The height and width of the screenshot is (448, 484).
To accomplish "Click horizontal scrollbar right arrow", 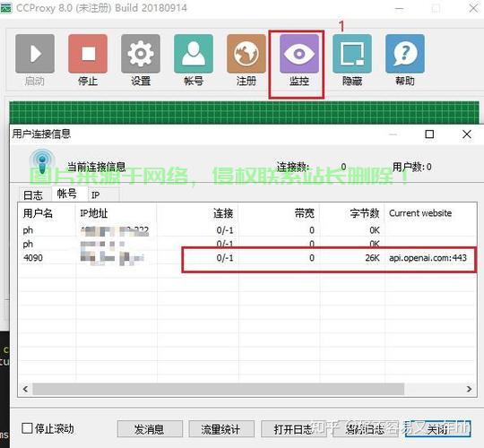I will click(x=469, y=389).
